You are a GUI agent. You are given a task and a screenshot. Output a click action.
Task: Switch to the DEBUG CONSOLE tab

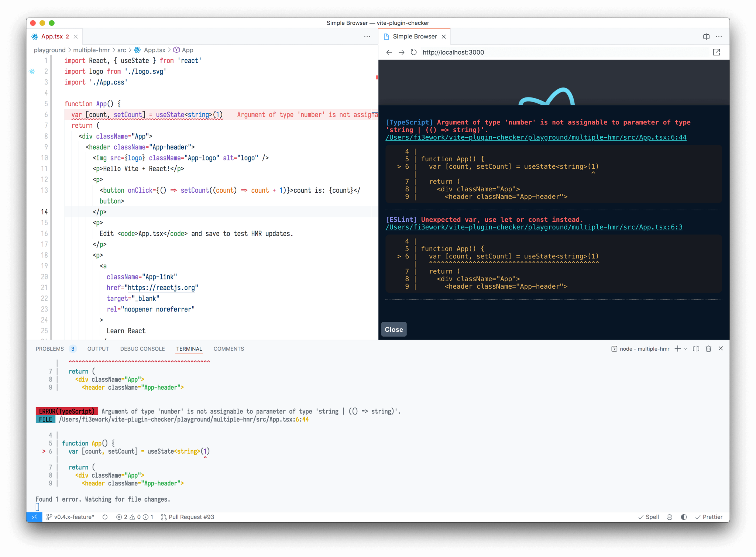[x=142, y=348]
